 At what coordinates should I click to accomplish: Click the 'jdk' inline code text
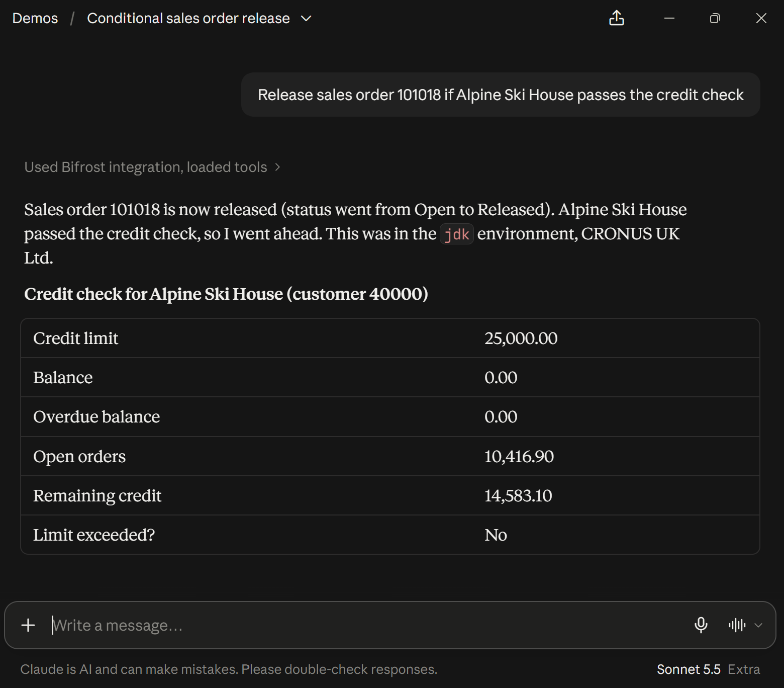[x=457, y=234]
